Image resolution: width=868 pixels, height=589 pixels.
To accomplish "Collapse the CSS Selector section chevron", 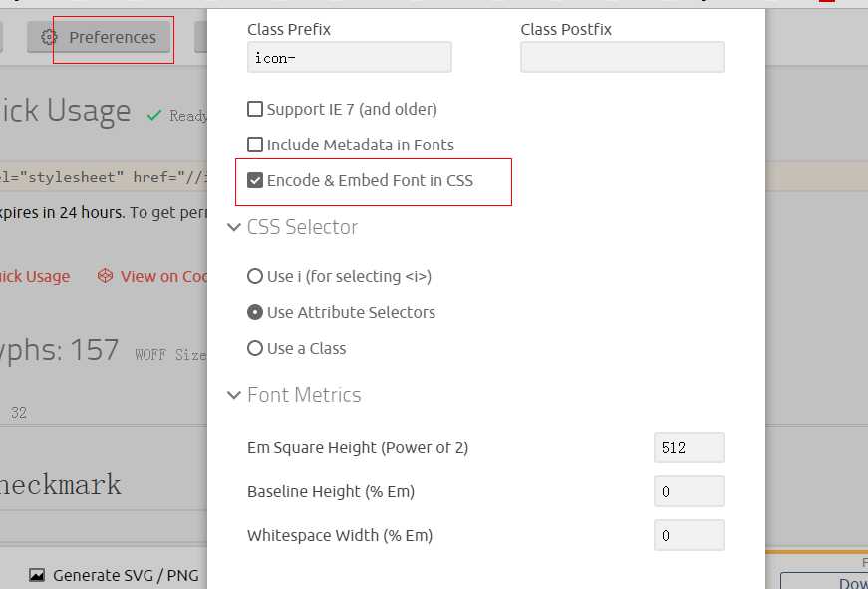I will [234, 227].
